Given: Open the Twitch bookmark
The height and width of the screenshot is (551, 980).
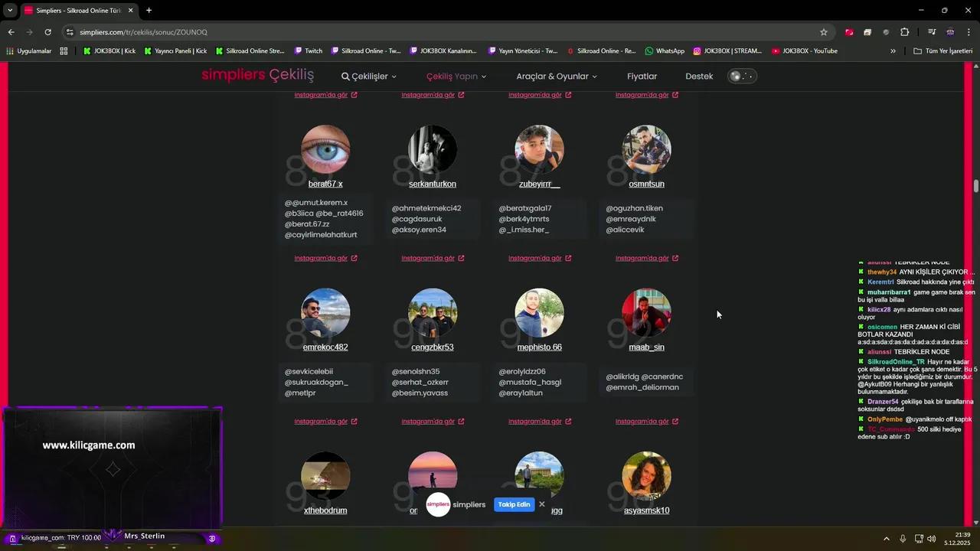Looking at the screenshot, I should [x=309, y=51].
